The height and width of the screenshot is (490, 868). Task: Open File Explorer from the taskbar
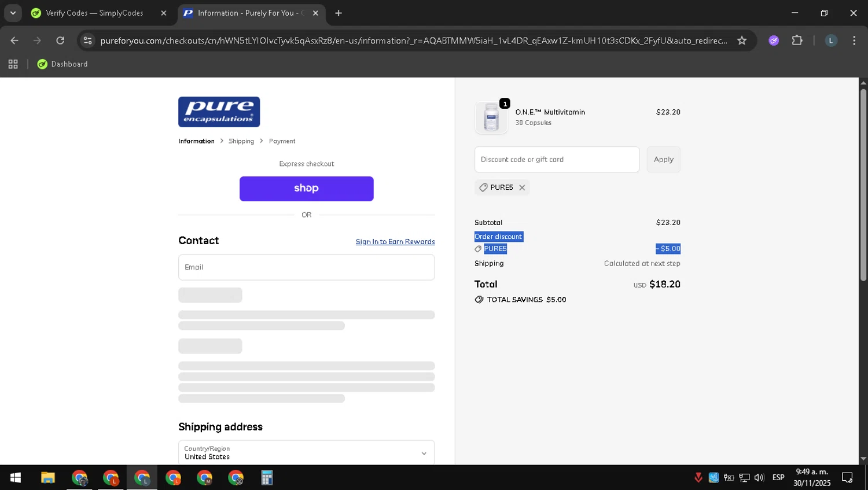[x=47, y=478]
